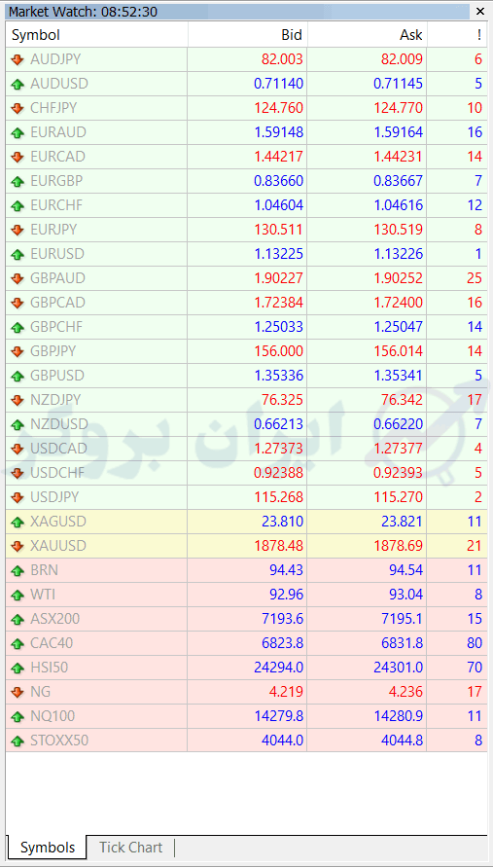The image size is (493, 868).
Task: Open the Symbols tab
Action: [x=48, y=848]
